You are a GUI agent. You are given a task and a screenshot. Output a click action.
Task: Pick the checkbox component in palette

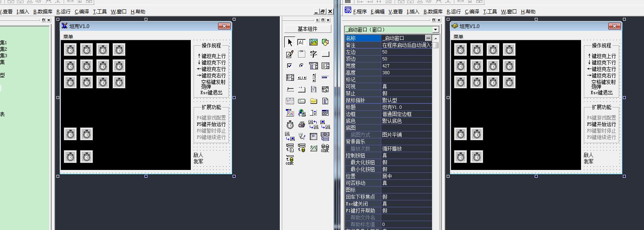pos(290,66)
